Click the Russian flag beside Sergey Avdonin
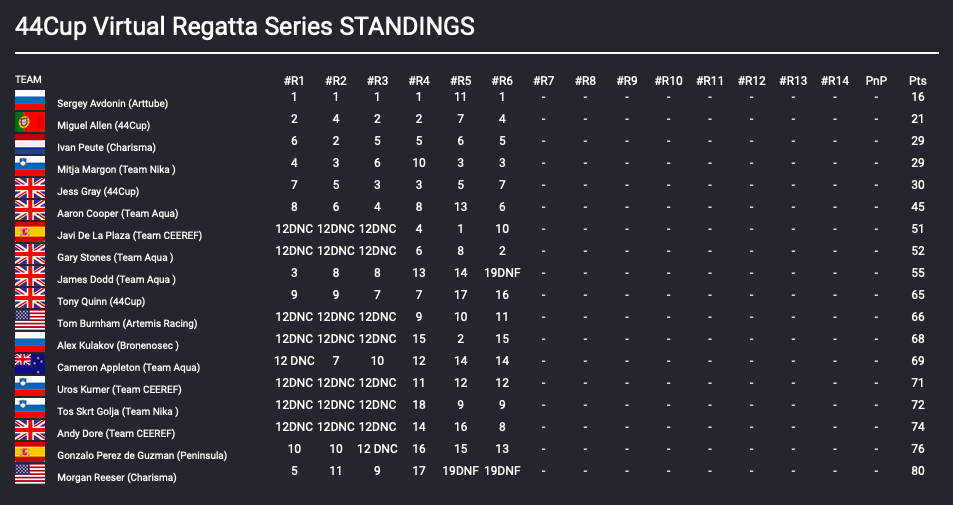953x505 pixels. (30, 100)
